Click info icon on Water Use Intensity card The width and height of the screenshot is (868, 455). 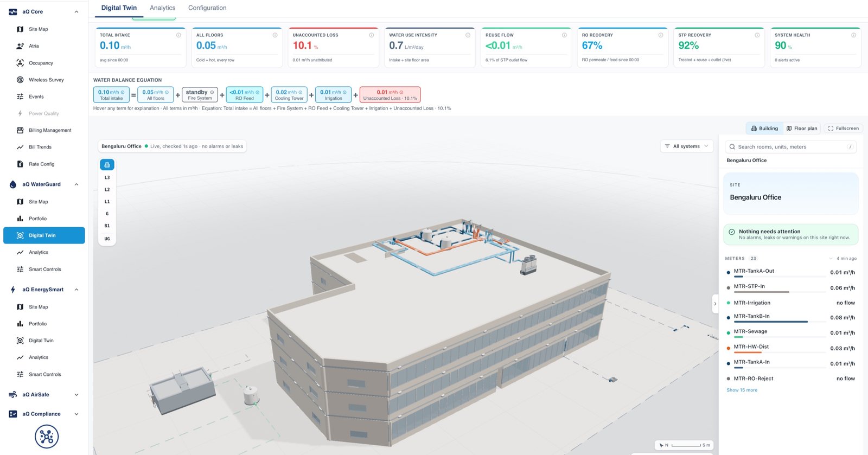pos(468,35)
